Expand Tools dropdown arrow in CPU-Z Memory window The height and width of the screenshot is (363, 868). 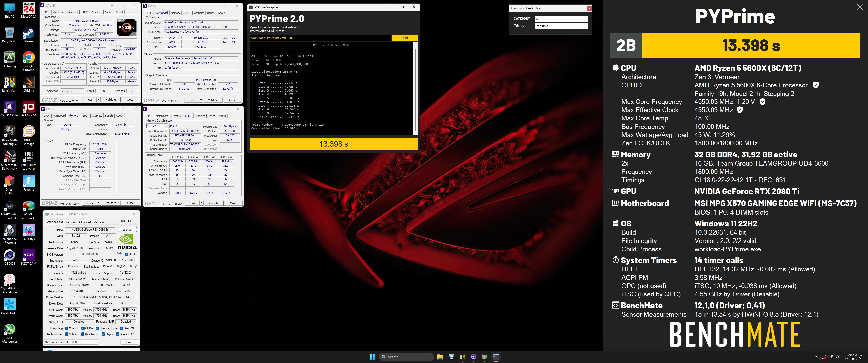click(x=99, y=203)
